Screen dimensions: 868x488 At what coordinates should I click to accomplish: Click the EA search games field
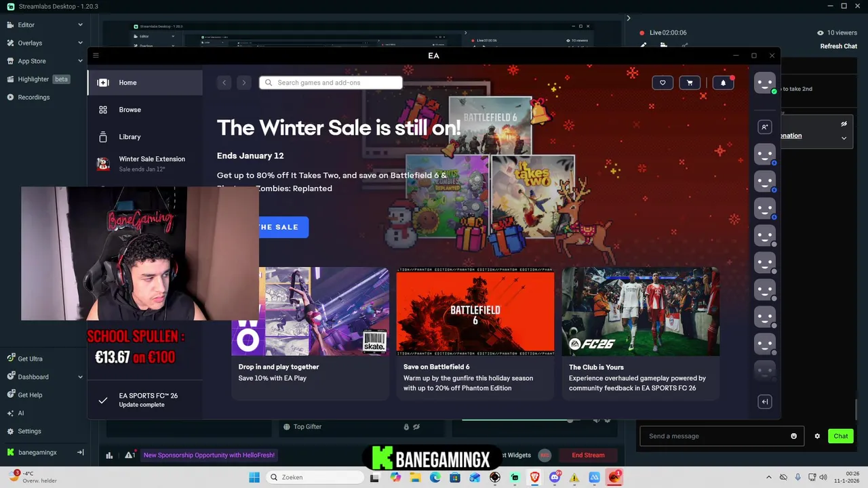tap(331, 83)
